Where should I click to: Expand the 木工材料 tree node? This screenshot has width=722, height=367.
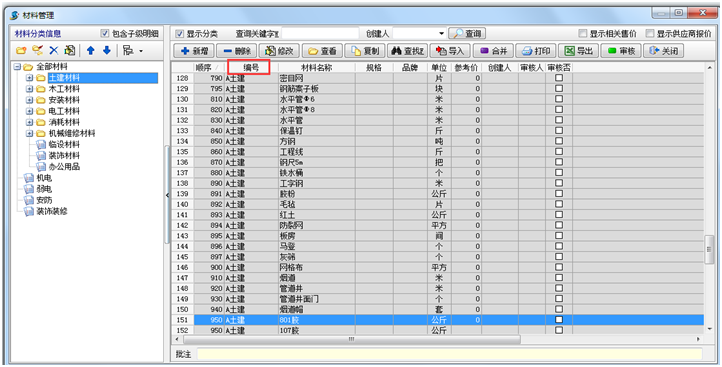coord(29,89)
